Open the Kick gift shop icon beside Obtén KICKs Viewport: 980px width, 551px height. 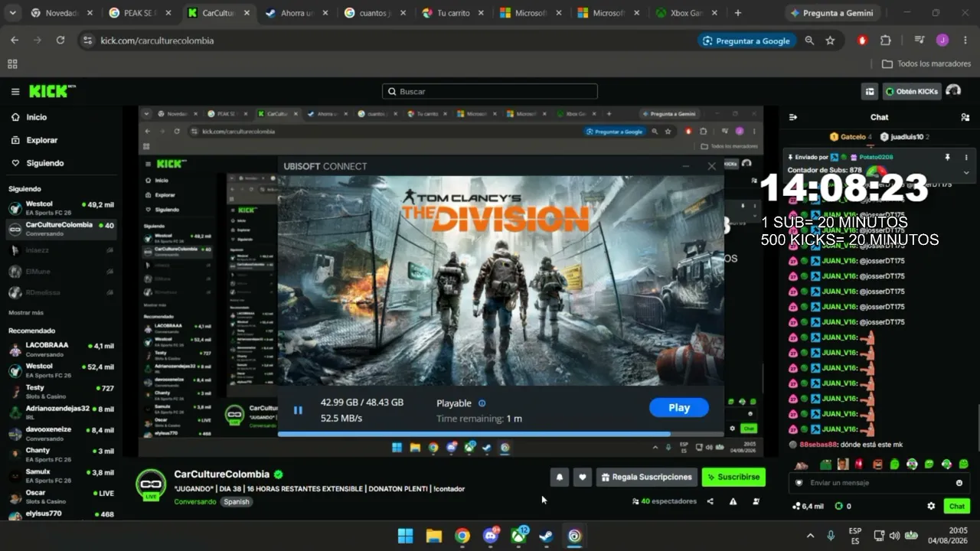point(870,92)
